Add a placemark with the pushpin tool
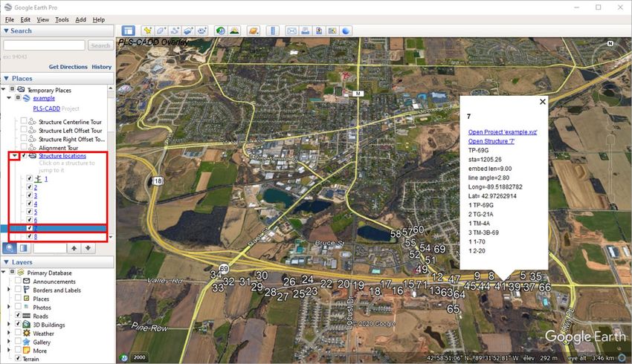632x364 pixels. [x=147, y=30]
